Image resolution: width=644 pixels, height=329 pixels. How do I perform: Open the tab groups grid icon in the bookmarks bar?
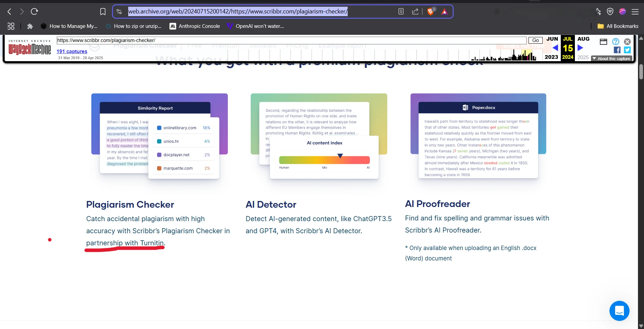click(11, 26)
